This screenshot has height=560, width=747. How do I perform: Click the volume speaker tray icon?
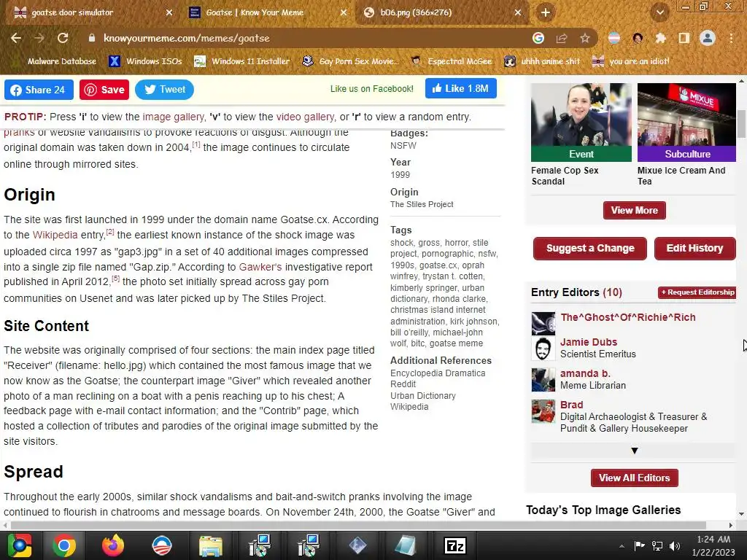click(x=675, y=545)
